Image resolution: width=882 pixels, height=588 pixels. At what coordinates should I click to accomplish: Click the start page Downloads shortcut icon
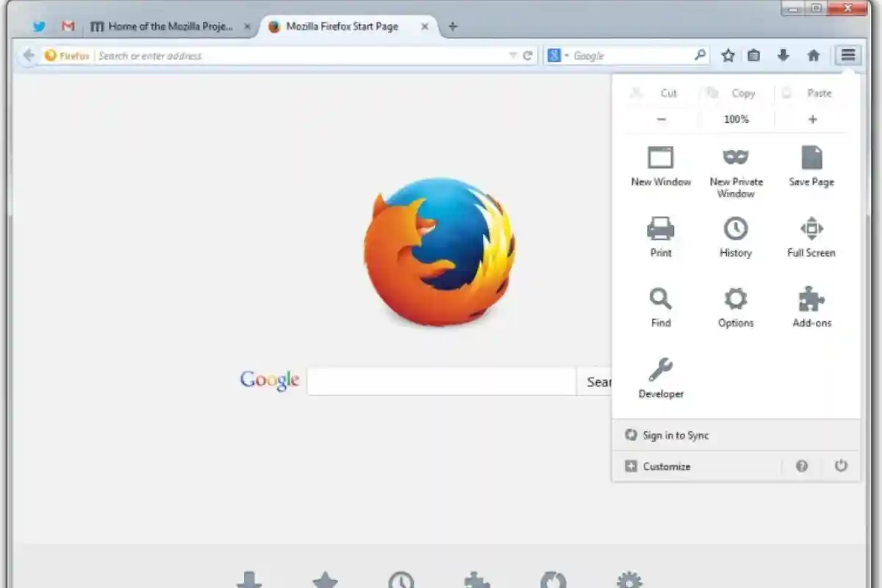coord(249,581)
